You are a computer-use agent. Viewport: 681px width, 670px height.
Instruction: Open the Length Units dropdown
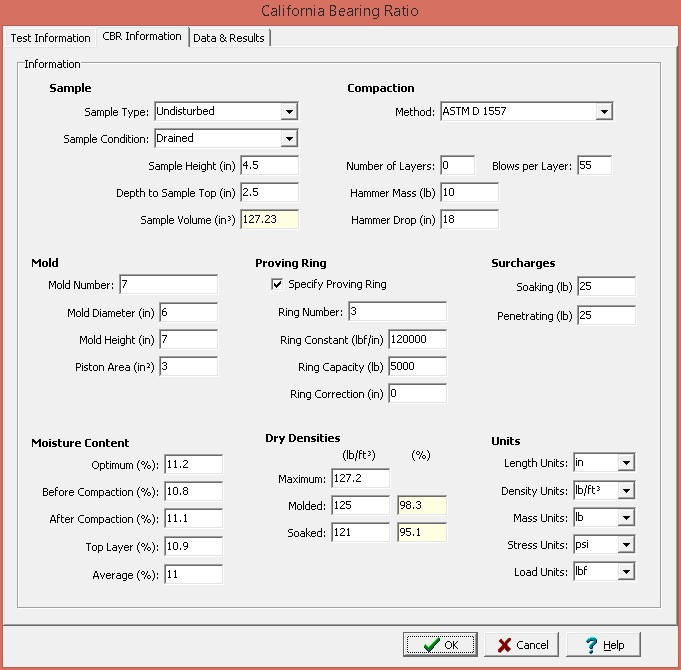click(x=626, y=464)
